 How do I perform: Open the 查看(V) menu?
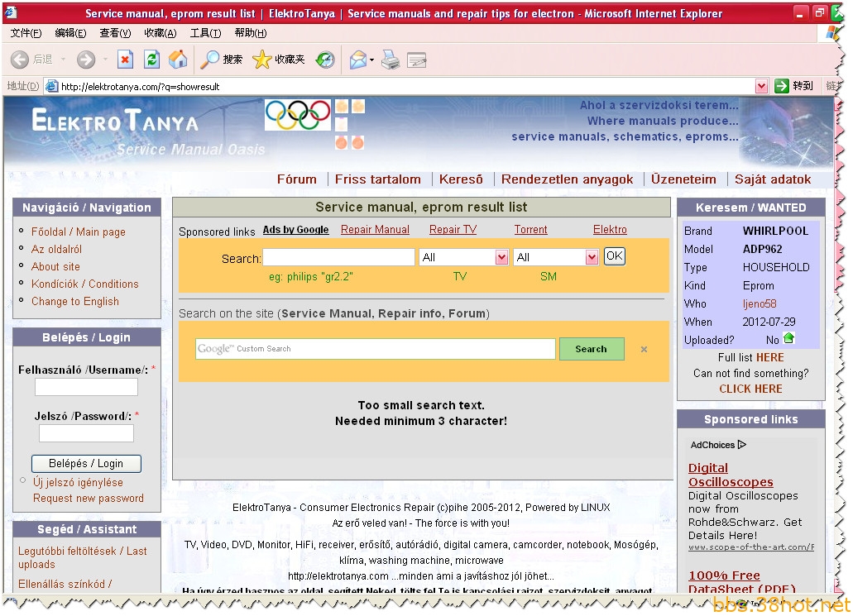pos(115,33)
